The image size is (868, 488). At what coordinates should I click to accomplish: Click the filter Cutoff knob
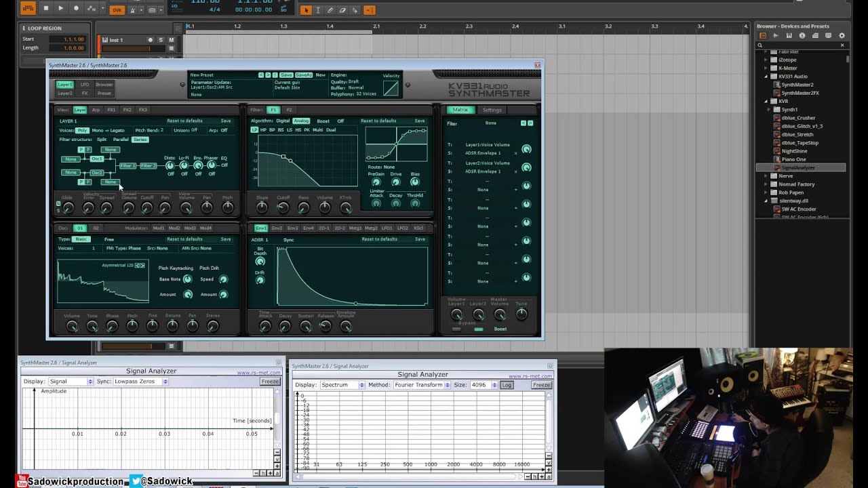point(283,207)
